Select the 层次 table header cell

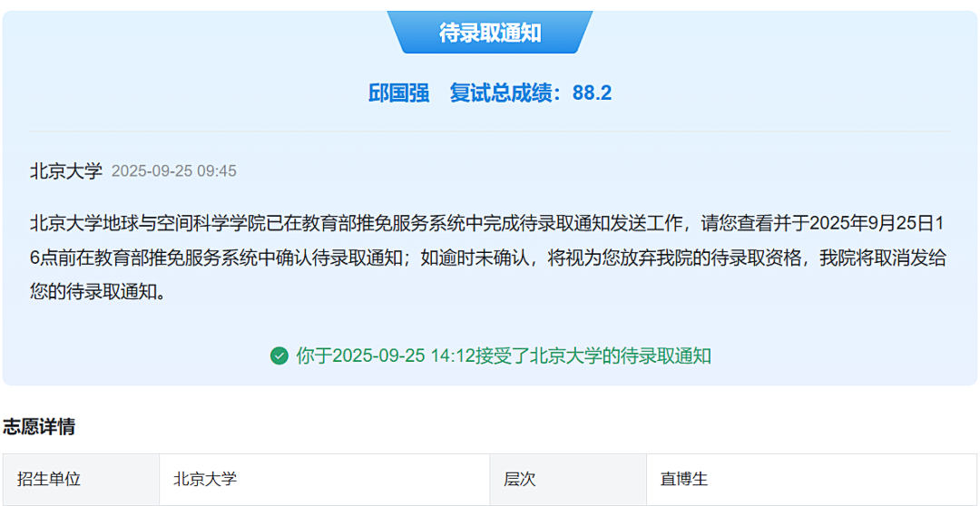coord(520,479)
